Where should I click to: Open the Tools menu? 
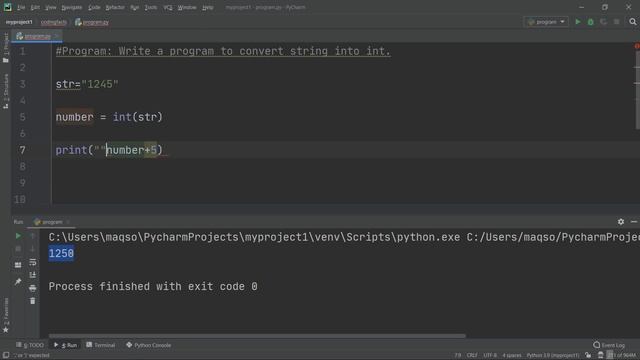(x=151, y=7)
